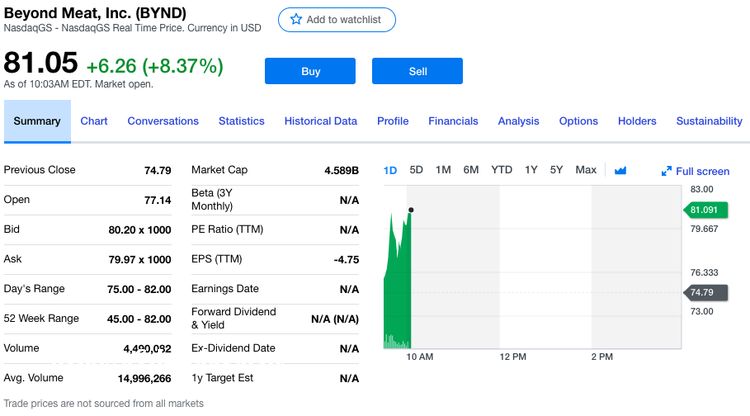Select the Holders tab
Screen dimensions: 750x416
pyautogui.click(x=637, y=121)
